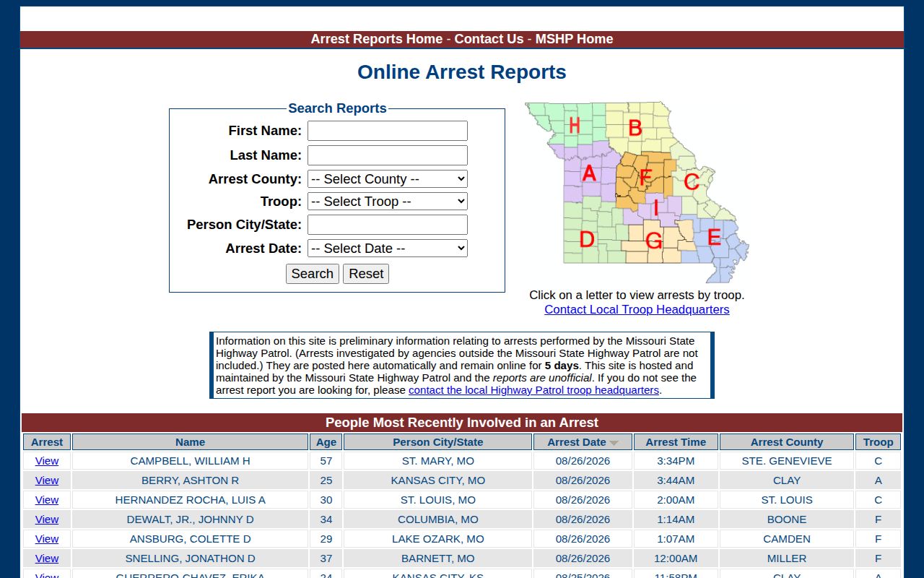Click the 12:00AM arrest time cell
Image resolution: width=924 pixels, height=578 pixels.
pos(676,558)
